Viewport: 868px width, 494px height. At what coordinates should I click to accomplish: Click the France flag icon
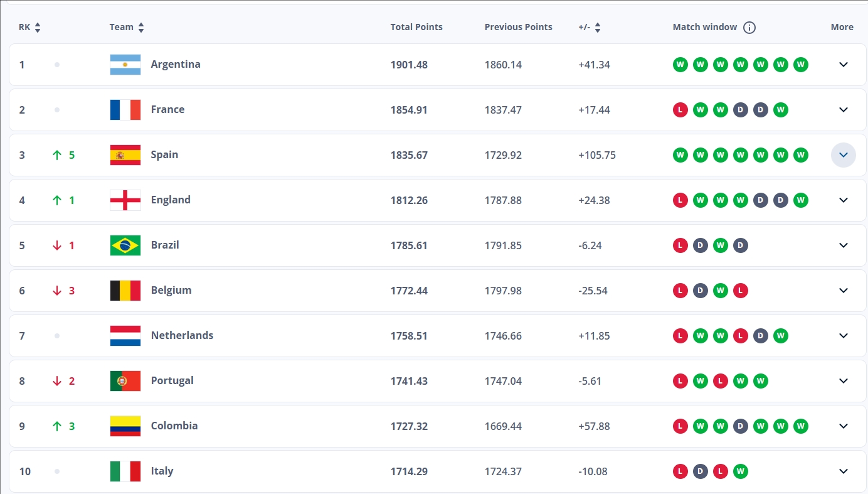pos(125,110)
